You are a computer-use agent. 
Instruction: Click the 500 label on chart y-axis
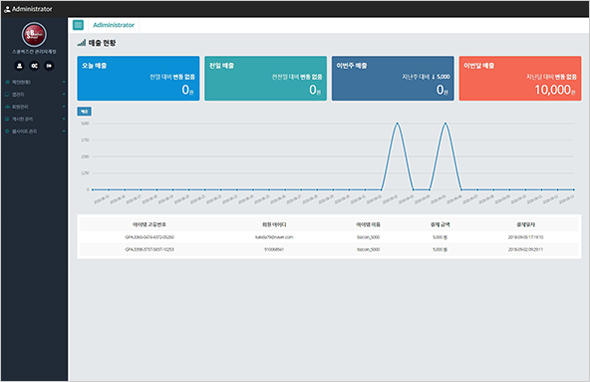(85, 123)
